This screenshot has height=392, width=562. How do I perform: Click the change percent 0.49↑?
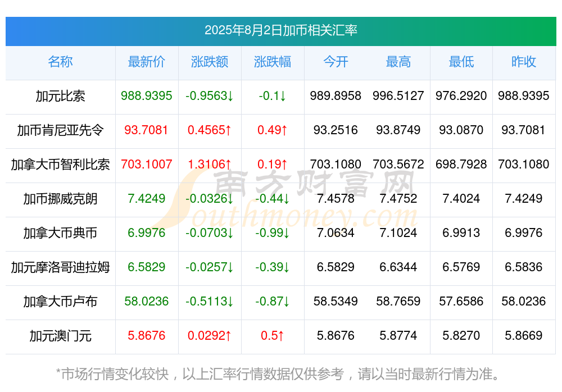(273, 130)
